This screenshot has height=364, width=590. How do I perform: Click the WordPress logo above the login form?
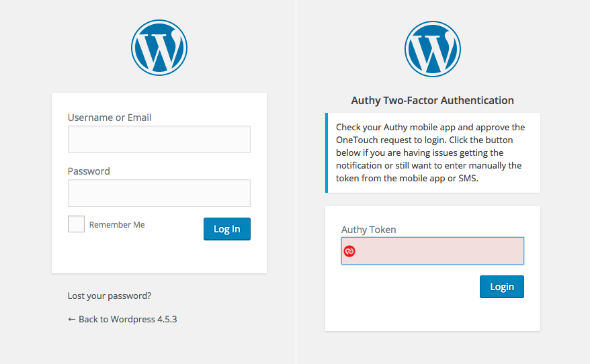(x=159, y=48)
